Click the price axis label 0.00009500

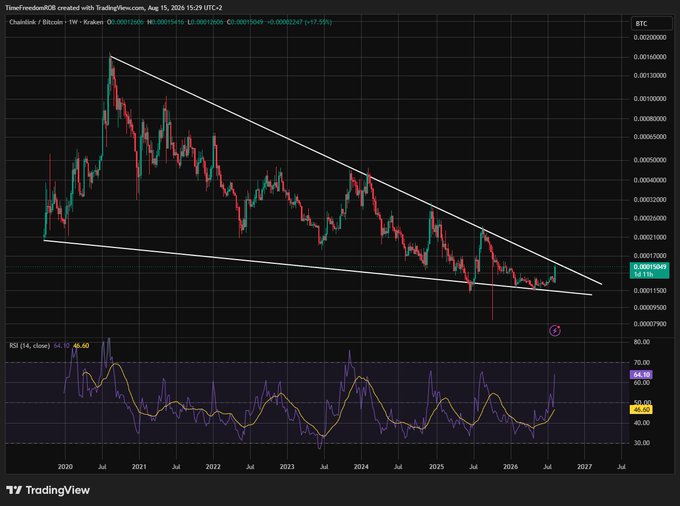(x=650, y=307)
